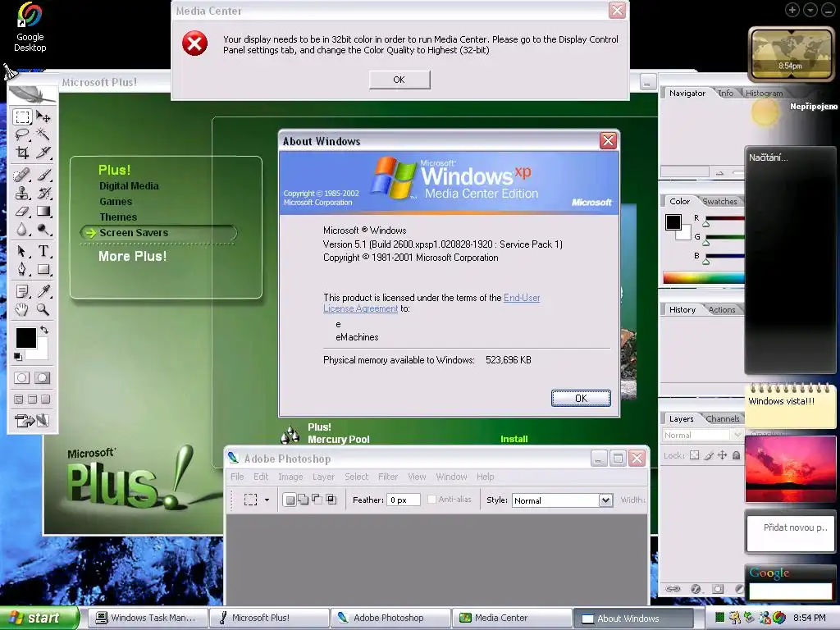Click the Feather input field

[x=403, y=500]
